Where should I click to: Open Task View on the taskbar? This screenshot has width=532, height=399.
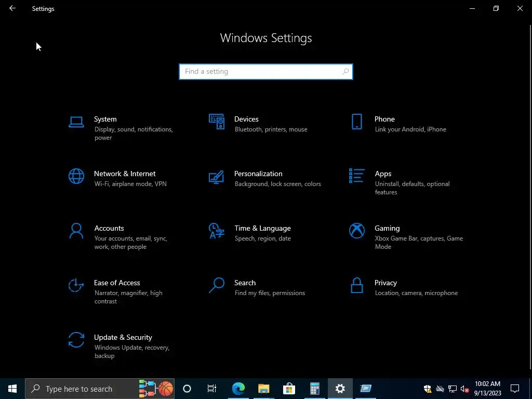tap(212, 389)
